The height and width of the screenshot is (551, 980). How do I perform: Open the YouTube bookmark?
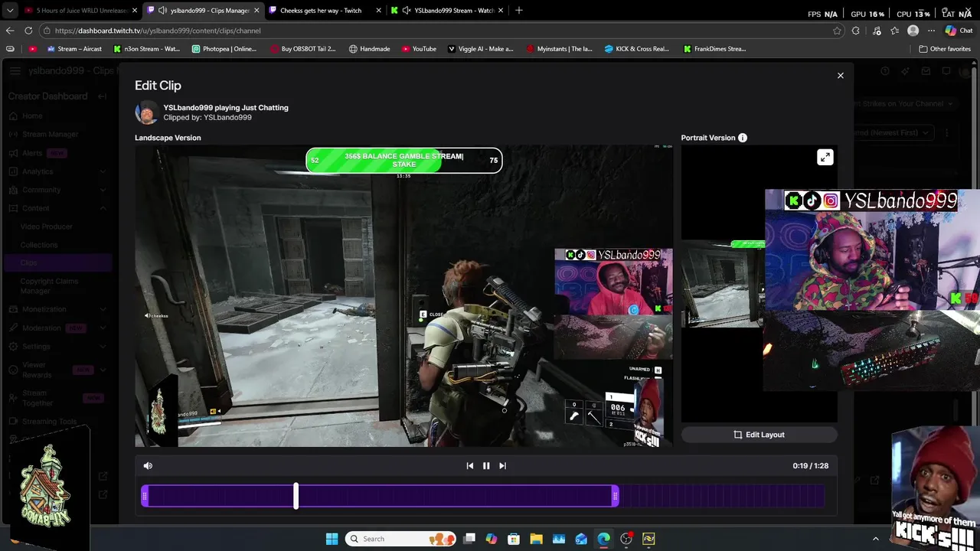pos(419,49)
